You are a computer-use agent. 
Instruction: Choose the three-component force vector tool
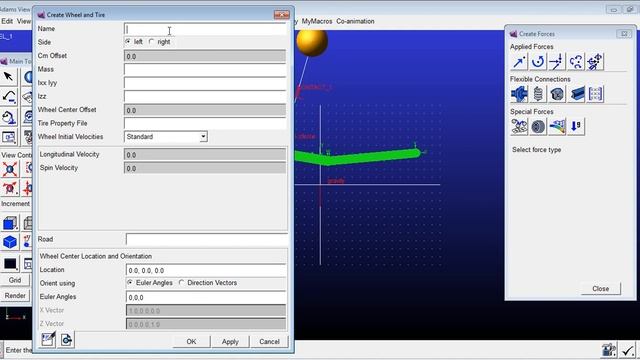557,62
